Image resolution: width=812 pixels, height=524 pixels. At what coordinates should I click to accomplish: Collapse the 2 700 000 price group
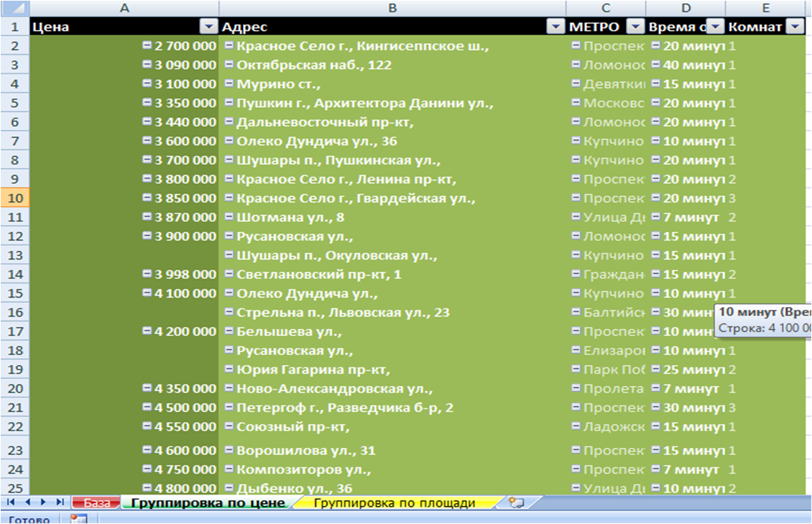147,45
